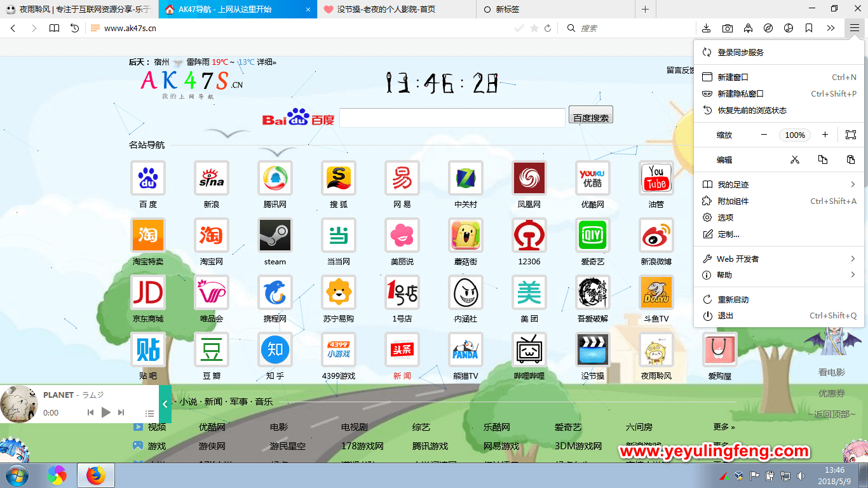Open a new tab with the plus button
The width and height of the screenshot is (868, 488).
coord(645,9)
